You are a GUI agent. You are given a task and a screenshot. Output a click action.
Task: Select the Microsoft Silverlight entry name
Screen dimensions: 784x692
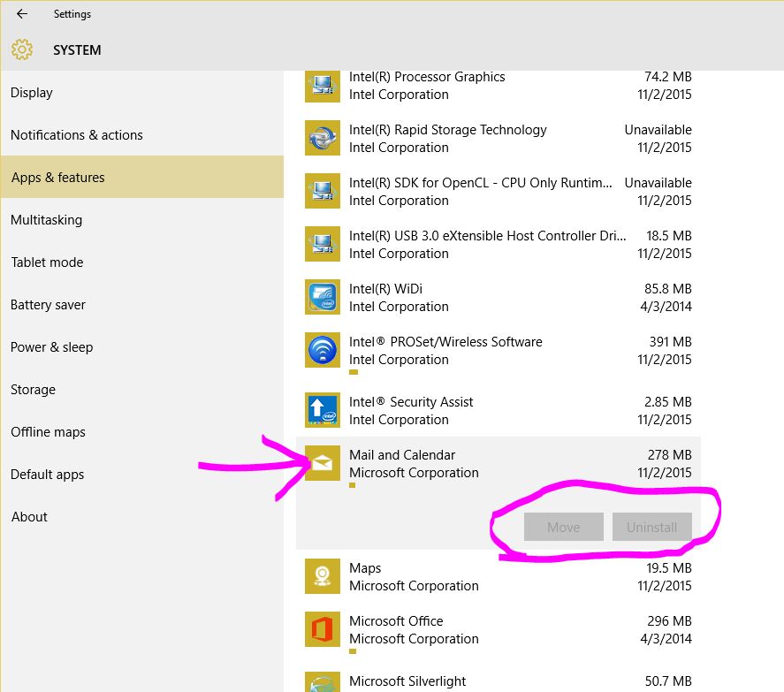tap(407, 681)
